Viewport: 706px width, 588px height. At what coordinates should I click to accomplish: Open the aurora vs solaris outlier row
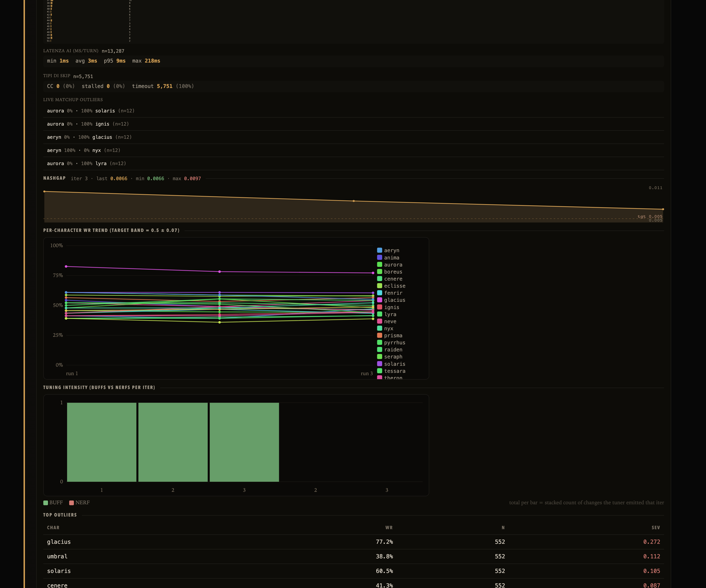tap(354, 111)
